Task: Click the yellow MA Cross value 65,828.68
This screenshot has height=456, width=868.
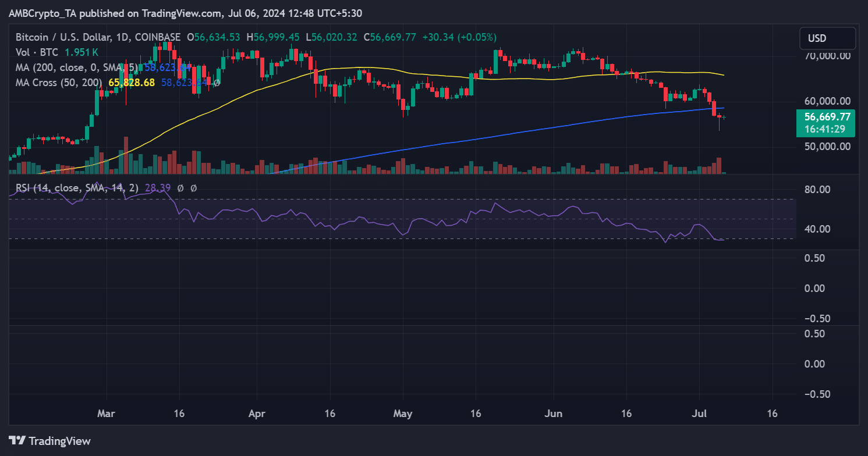Action: click(x=132, y=83)
